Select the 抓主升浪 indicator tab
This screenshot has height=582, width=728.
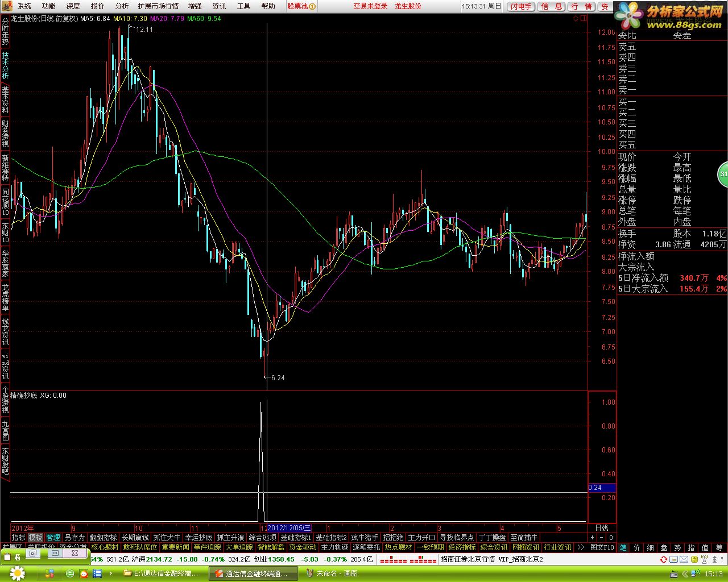(x=230, y=537)
